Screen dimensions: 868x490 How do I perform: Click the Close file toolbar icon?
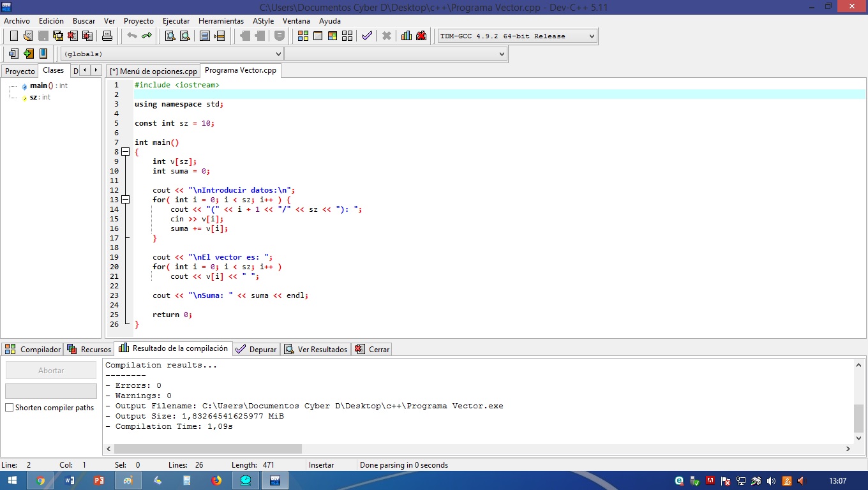pyautogui.click(x=73, y=36)
